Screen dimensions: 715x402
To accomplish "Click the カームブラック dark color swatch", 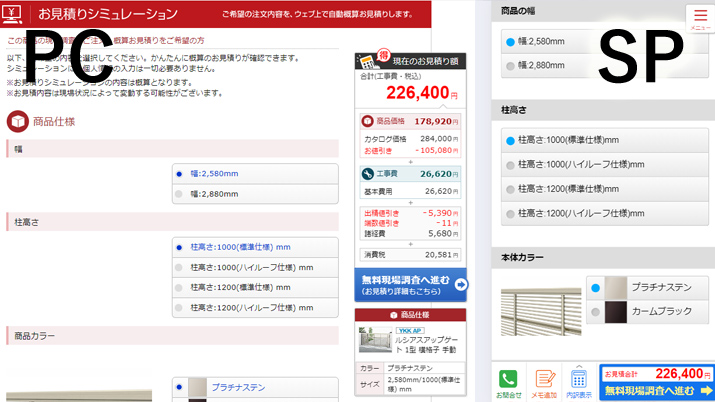I will pyautogui.click(x=615, y=312).
